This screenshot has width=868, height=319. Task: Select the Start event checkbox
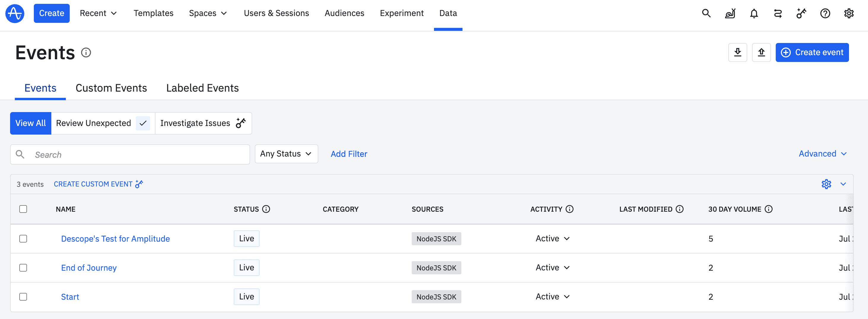click(x=23, y=297)
